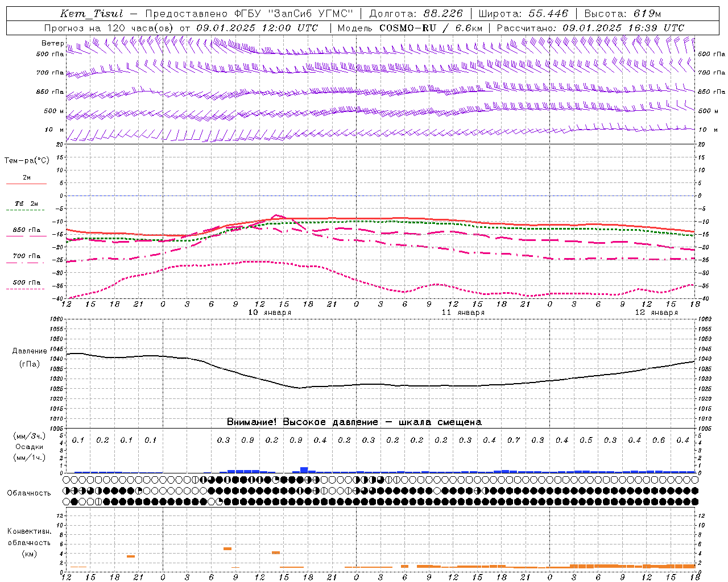
Task: Click the longitude value Долгота: 88.226
Action: pos(416,14)
